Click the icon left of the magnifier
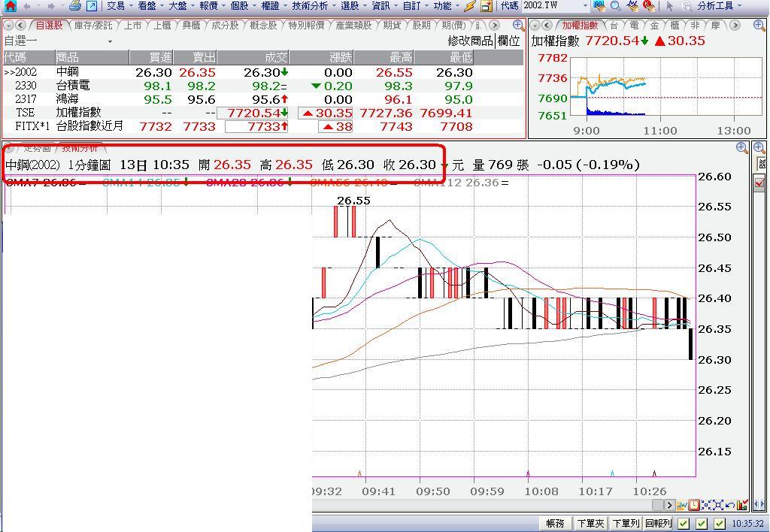The image size is (770, 532). 599,6
